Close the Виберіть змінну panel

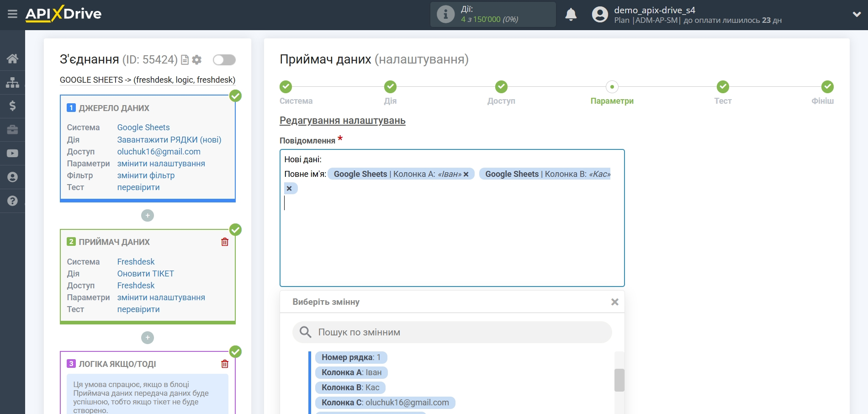pyautogui.click(x=615, y=302)
